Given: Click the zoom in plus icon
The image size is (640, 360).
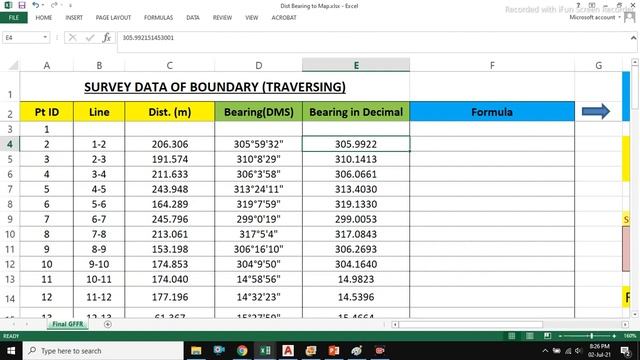Looking at the screenshot, I should point(614,336).
